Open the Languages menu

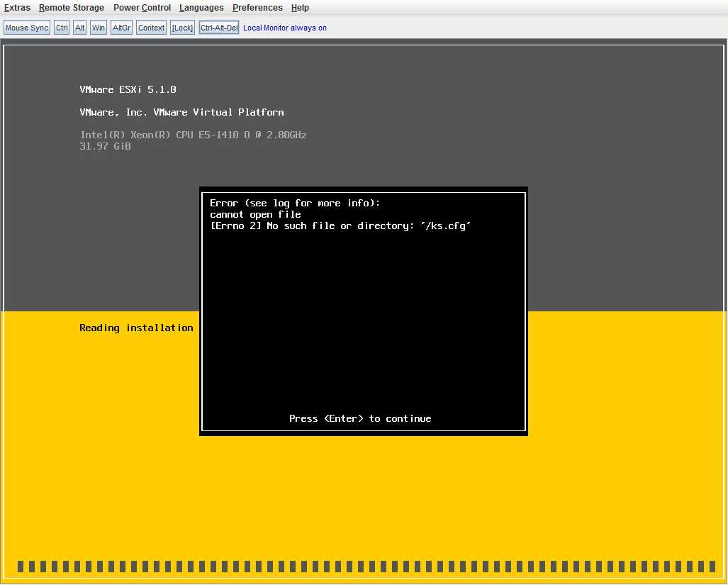click(x=201, y=8)
